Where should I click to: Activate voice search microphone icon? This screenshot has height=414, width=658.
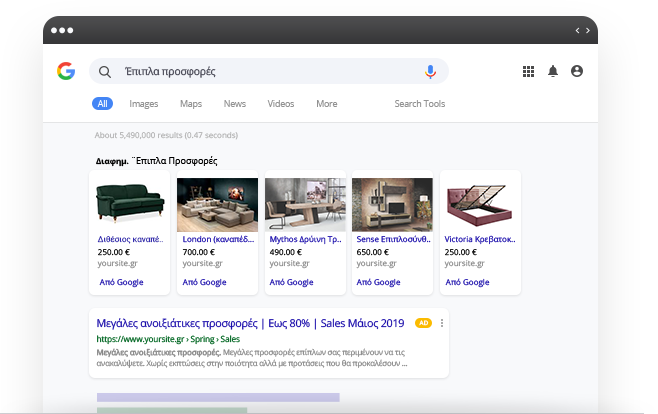(430, 72)
